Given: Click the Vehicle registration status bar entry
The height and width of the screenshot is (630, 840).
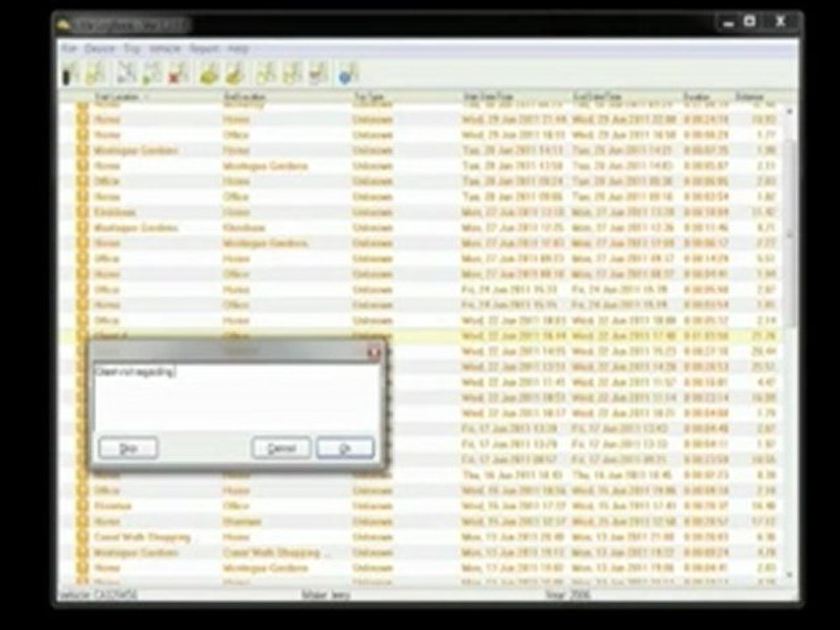Looking at the screenshot, I should pyautogui.click(x=98, y=595).
